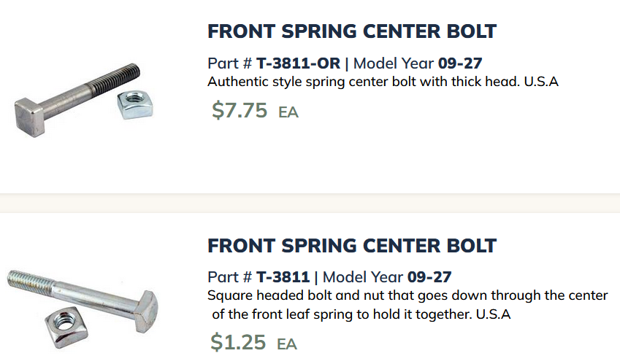
Task: Open the first Front Spring Center Bolt title
Action: pyautogui.click(x=352, y=32)
